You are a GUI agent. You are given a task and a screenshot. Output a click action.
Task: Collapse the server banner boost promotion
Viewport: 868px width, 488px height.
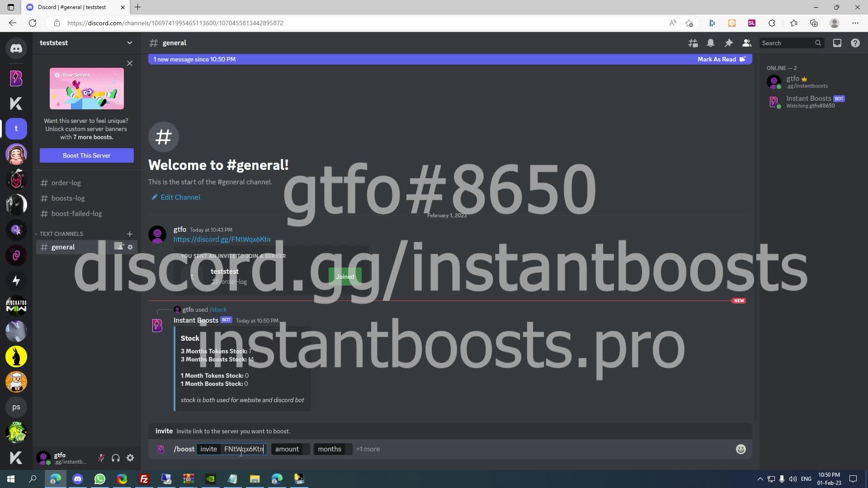130,63
